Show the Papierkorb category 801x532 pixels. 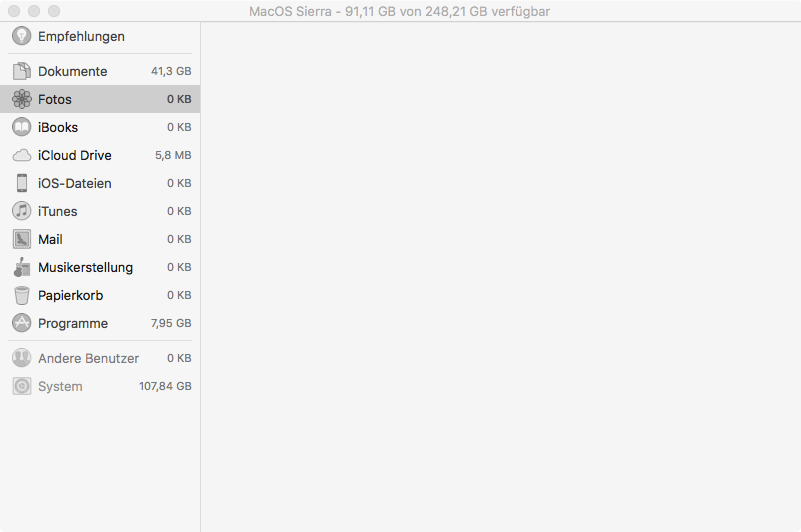point(100,295)
